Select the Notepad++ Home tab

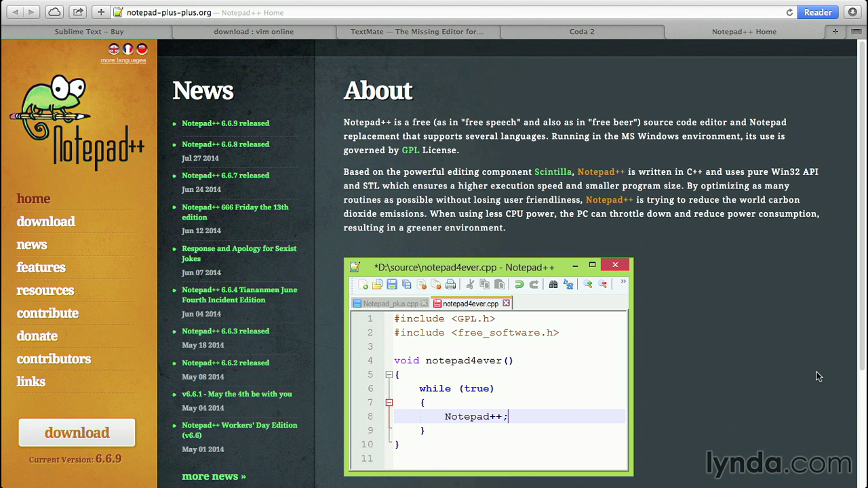pos(744,31)
